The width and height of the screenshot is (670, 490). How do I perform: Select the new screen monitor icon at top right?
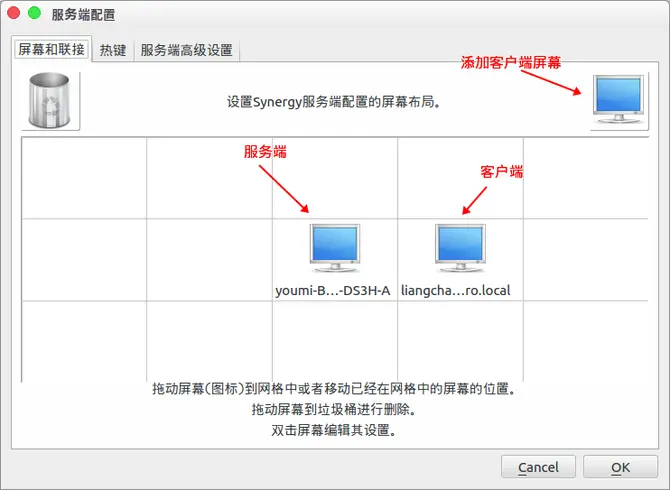pos(619,100)
